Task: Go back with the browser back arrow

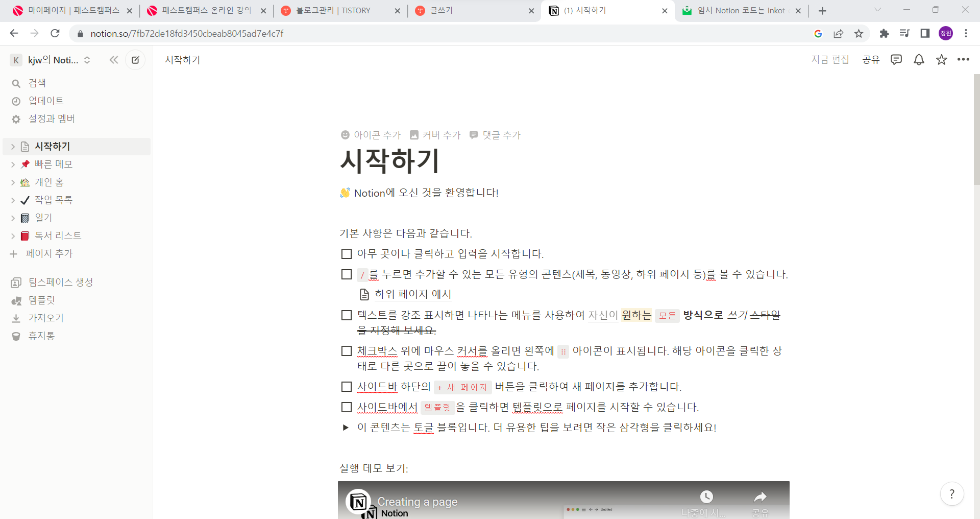Action: 14,33
